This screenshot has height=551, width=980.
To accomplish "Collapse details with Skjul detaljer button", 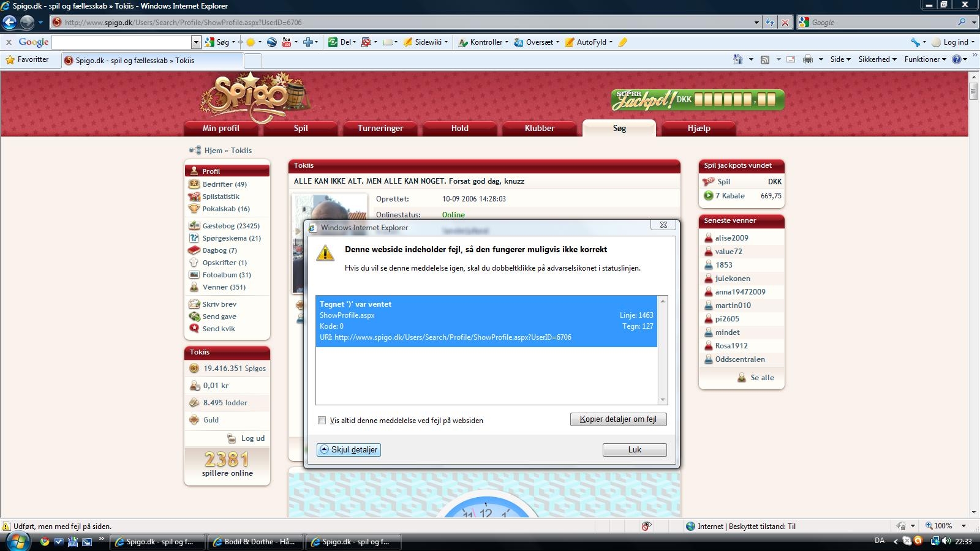I will [x=349, y=450].
